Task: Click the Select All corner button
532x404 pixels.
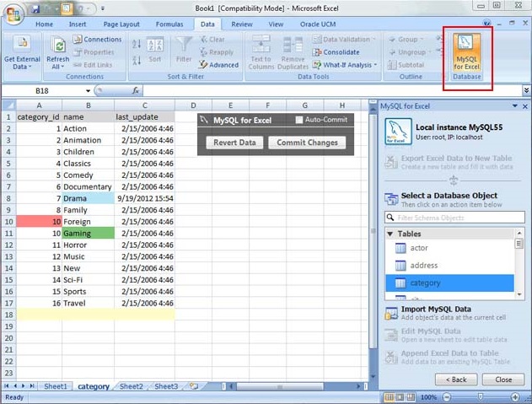Action: [8, 105]
